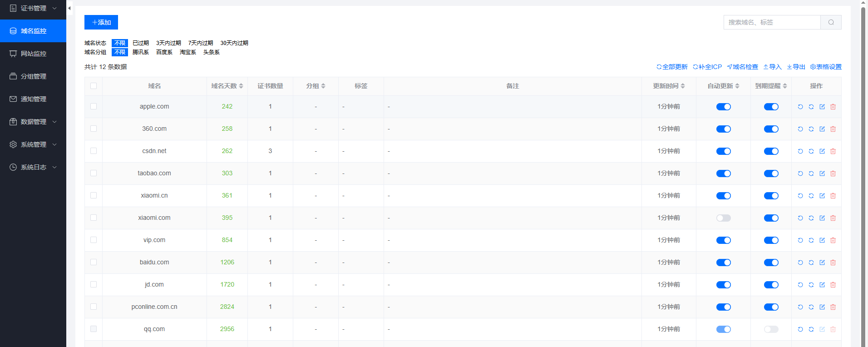Tick the checkbox for taobao.com
This screenshot has width=868, height=347.
pos(94,173)
